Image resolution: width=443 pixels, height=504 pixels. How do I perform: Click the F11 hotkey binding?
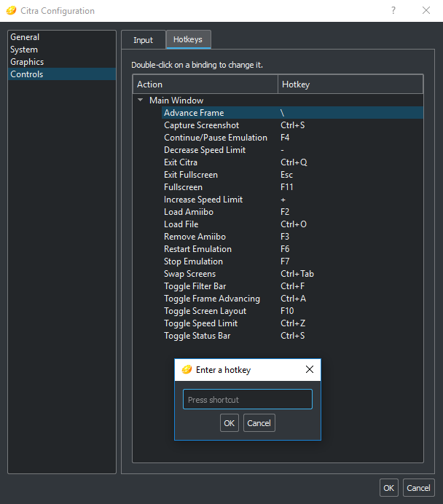pos(287,187)
